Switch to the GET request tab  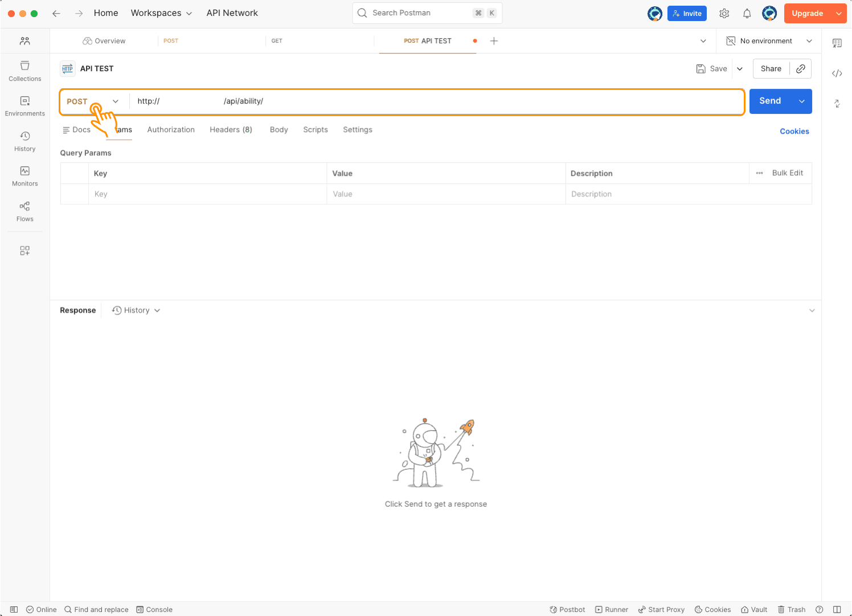click(x=277, y=41)
